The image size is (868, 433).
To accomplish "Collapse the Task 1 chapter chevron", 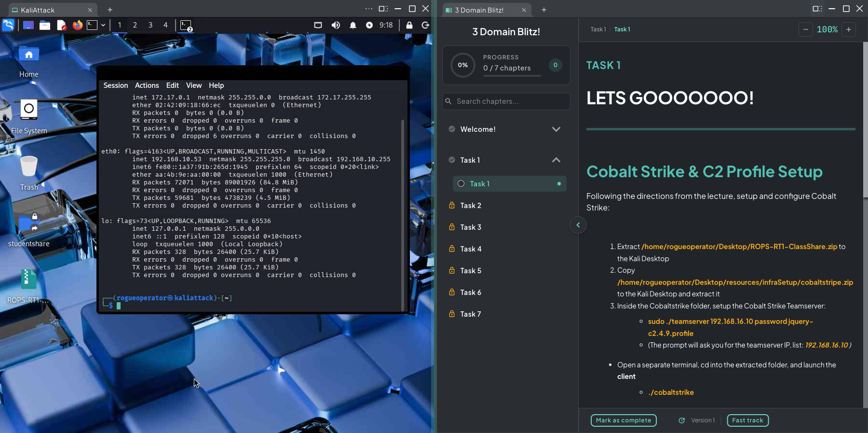I will coord(556,160).
